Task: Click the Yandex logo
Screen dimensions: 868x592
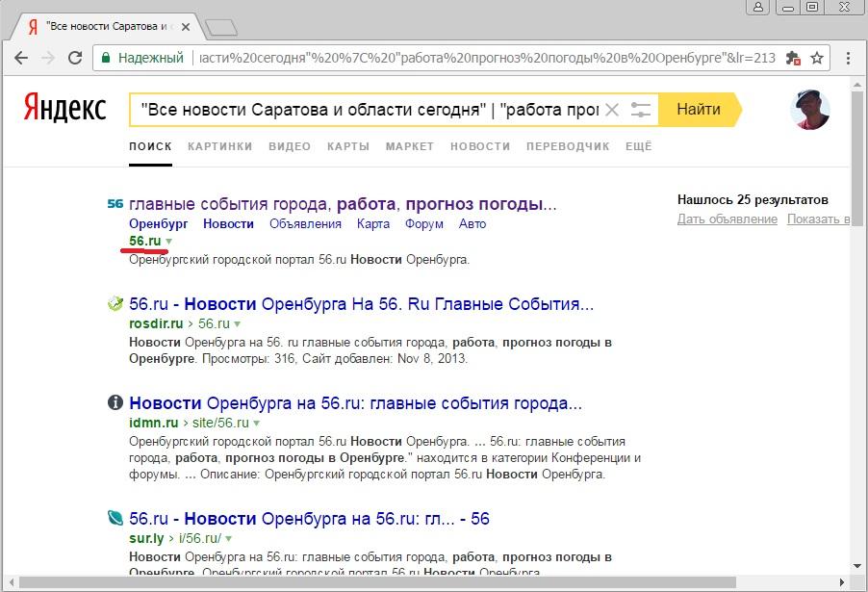Action: pos(64,109)
